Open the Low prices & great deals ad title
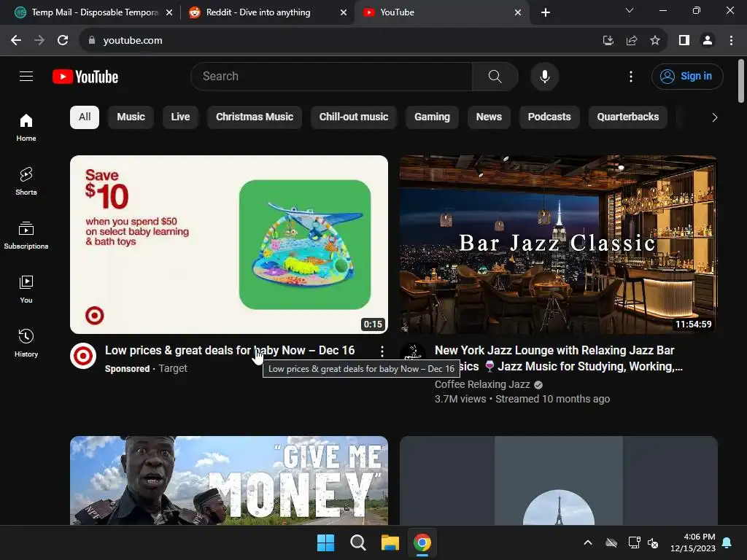This screenshot has width=747, height=560. click(x=230, y=351)
